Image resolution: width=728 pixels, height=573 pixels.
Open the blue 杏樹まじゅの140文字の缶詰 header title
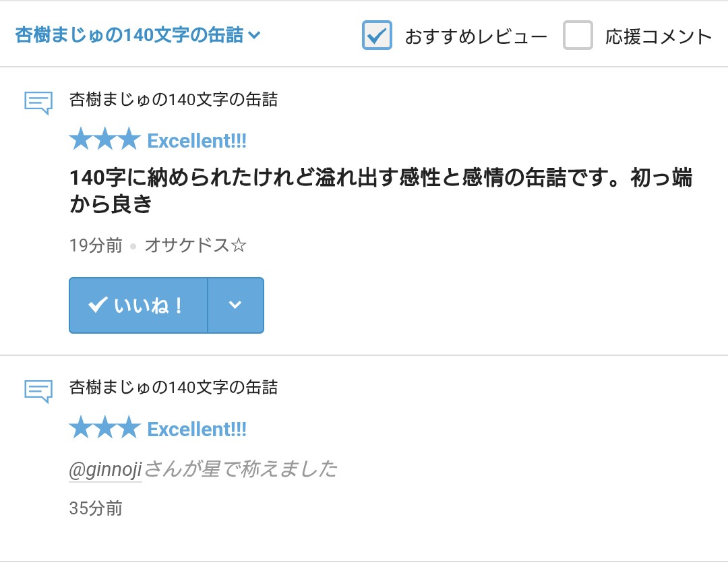(x=129, y=36)
